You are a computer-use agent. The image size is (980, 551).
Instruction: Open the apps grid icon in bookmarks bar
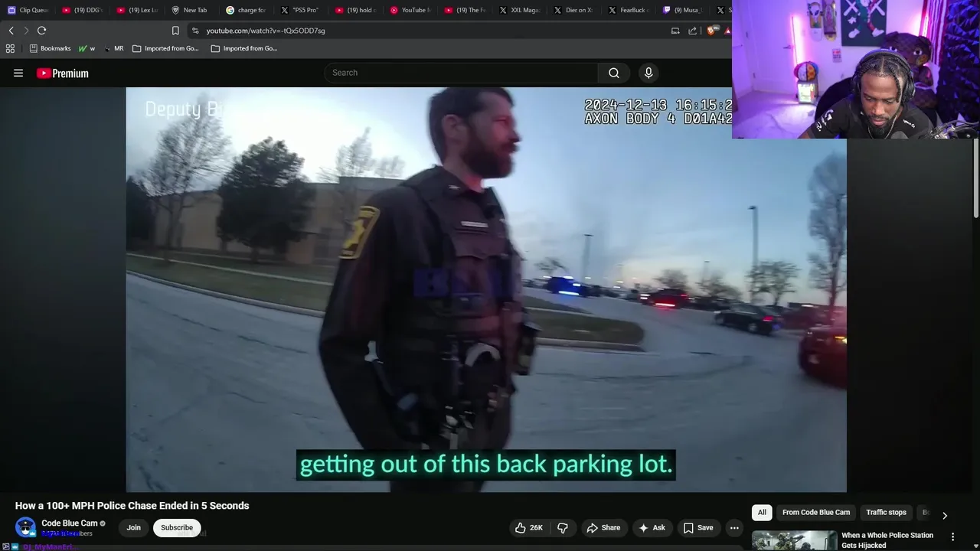[x=10, y=48]
